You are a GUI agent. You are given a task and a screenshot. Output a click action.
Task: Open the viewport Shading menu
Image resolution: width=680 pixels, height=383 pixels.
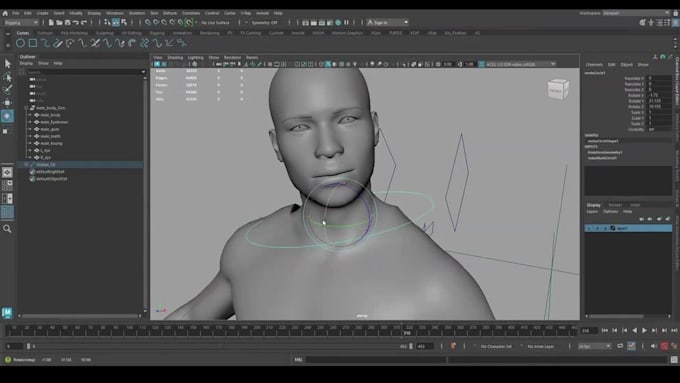click(175, 57)
